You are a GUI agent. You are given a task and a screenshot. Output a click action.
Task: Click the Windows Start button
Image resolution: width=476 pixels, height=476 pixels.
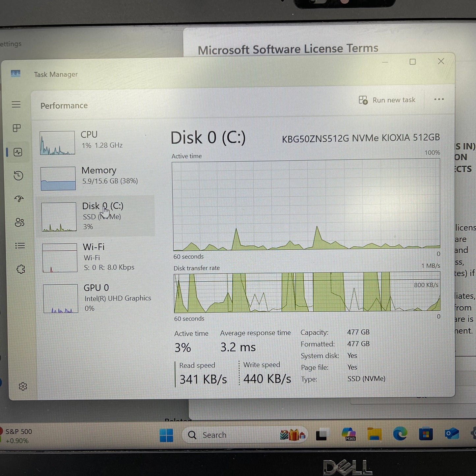coord(167,435)
